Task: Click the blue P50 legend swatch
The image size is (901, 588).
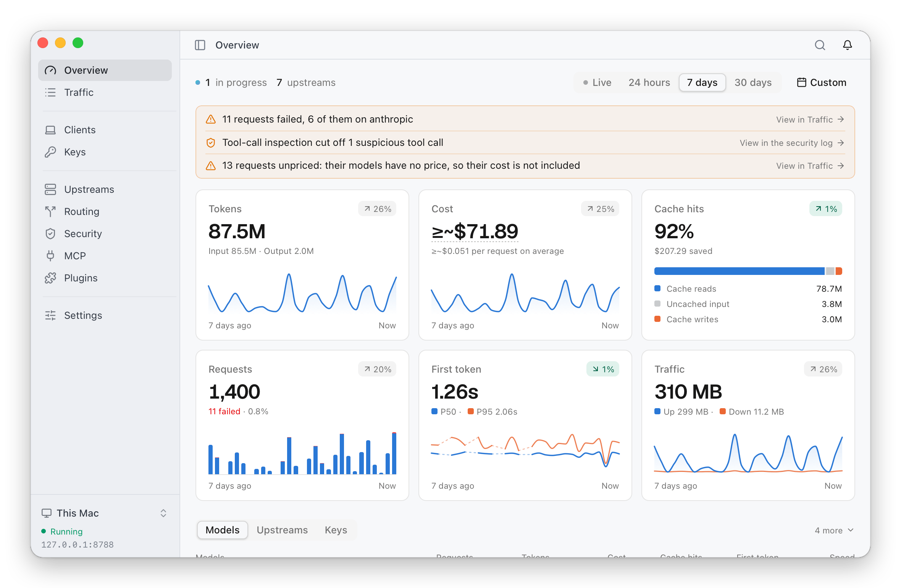Action: 434,412
